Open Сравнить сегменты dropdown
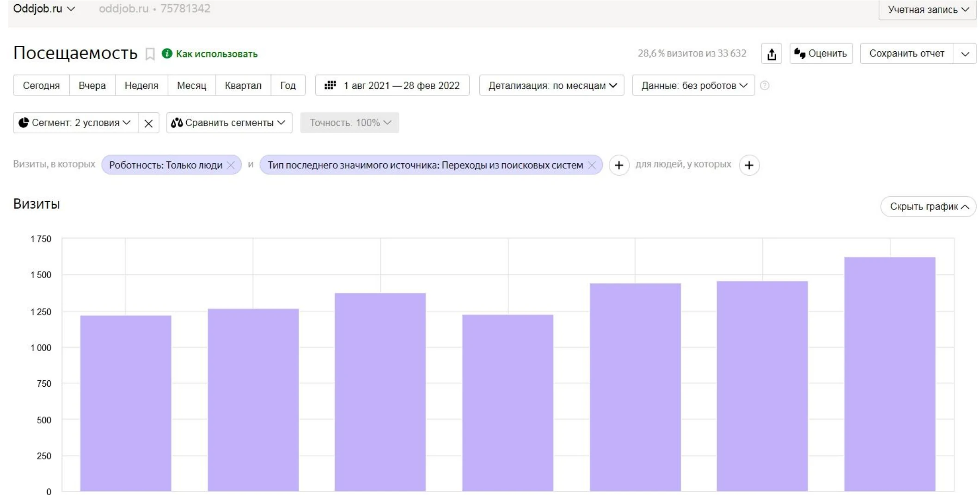This screenshot has width=980, height=495. 229,123
